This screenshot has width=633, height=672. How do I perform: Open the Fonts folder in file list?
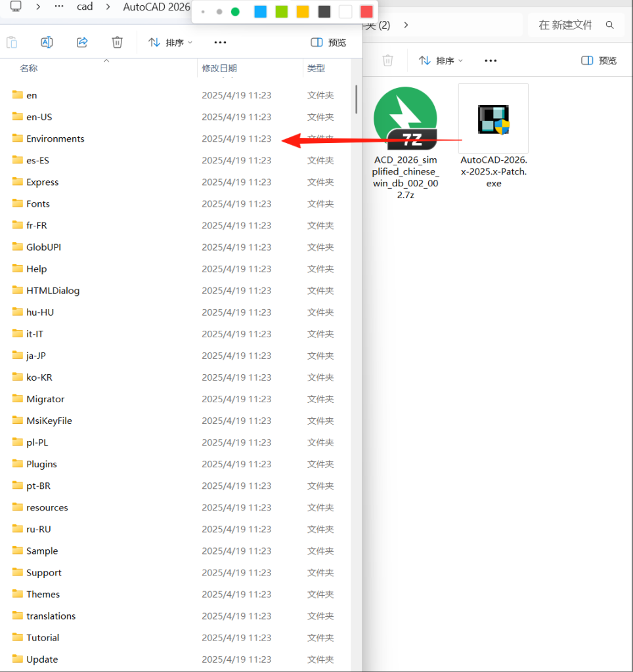pos(38,204)
